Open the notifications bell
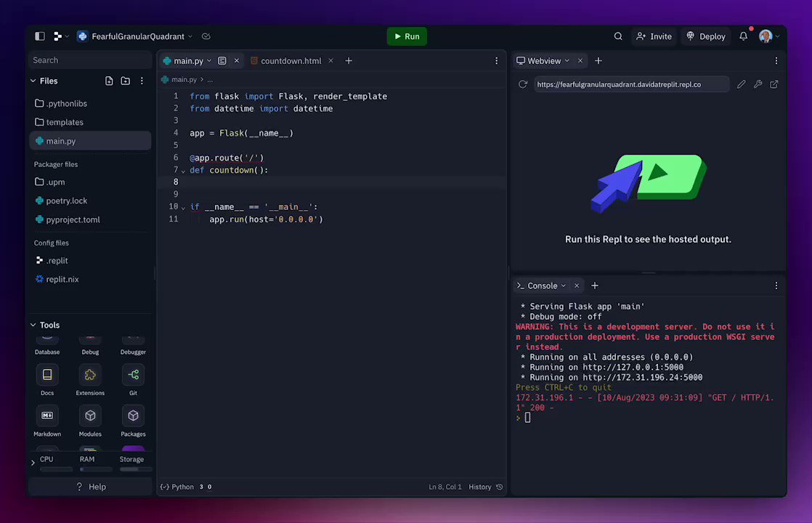The image size is (812, 523). pyautogui.click(x=743, y=36)
